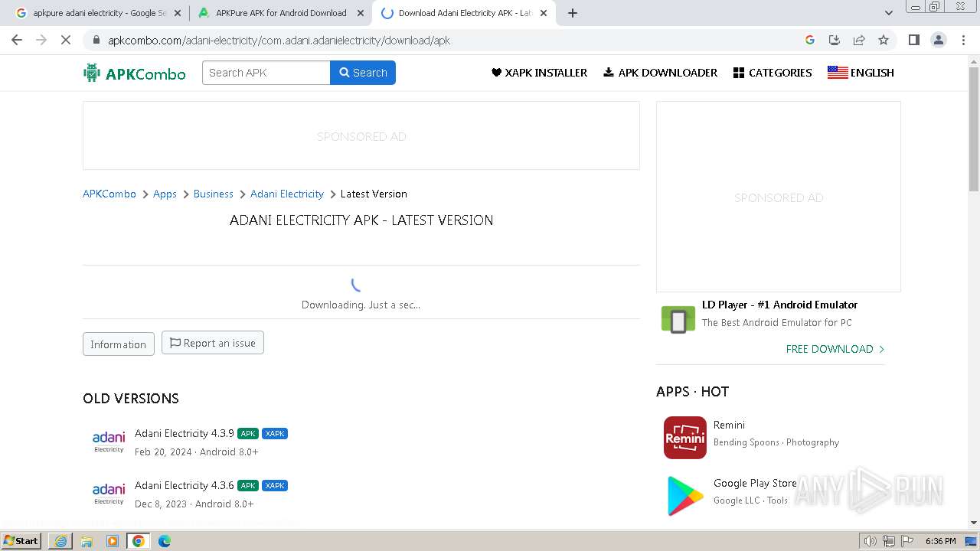Close the APKPure tab
The height and width of the screenshot is (551, 980).
click(x=361, y=13)
